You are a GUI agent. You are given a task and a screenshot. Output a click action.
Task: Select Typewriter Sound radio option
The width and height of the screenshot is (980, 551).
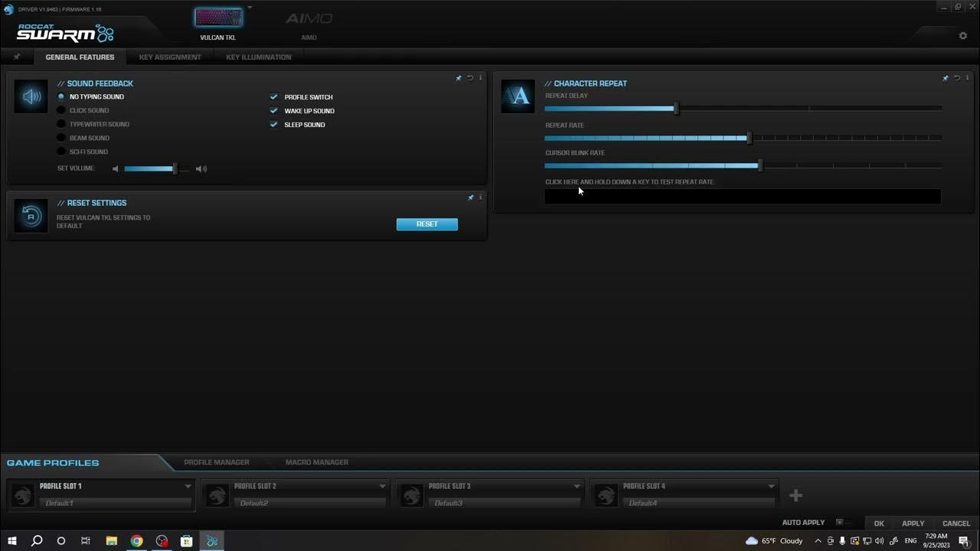coord(61,125)
